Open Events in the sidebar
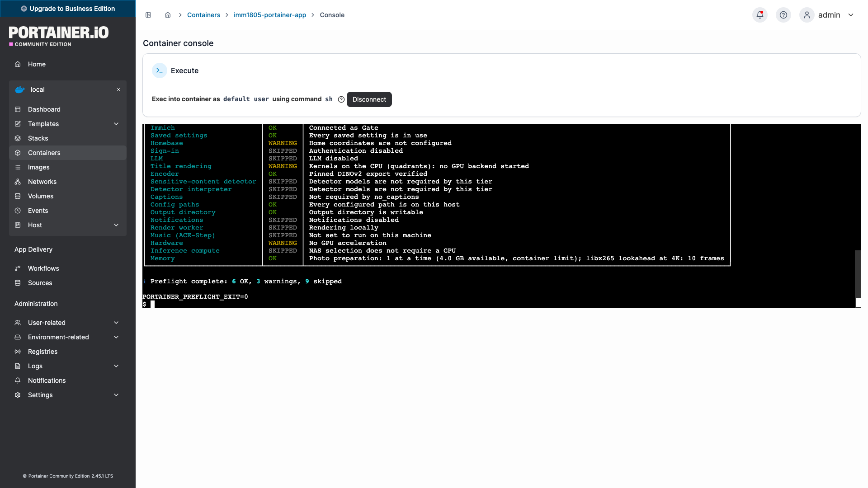This screenshot has width=868, height=488. pos(68,211)
